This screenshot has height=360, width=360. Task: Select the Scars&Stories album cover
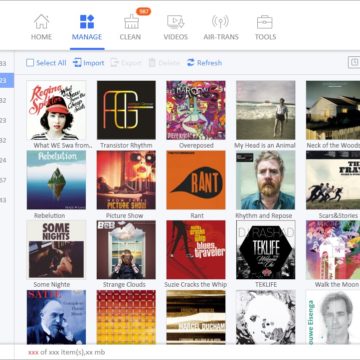click(333, 180)
